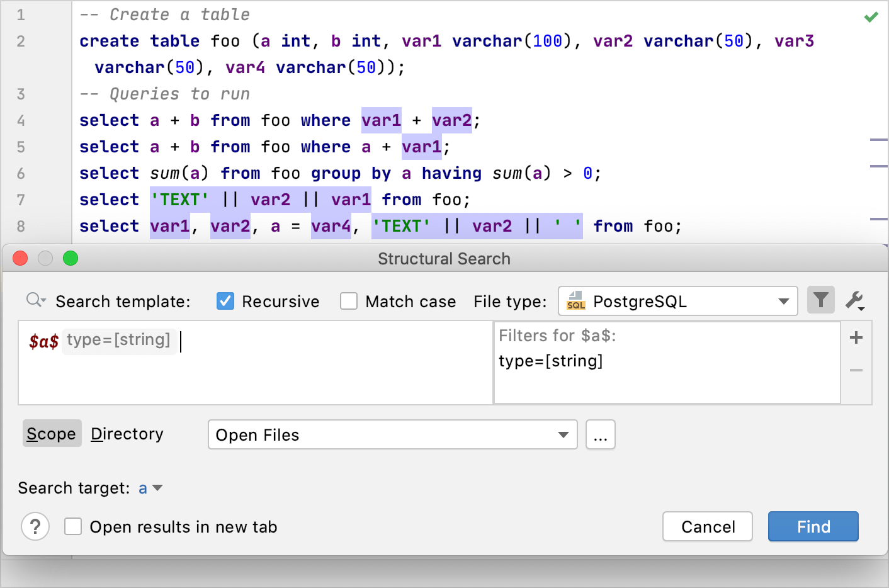Viewport: 889px width, 588px height.
Task: Click the SQL file type icon
Action: coord(575,301)
